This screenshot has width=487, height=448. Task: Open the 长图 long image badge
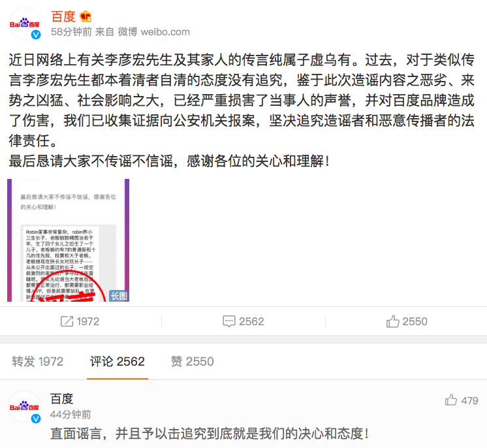click(119, 296)
